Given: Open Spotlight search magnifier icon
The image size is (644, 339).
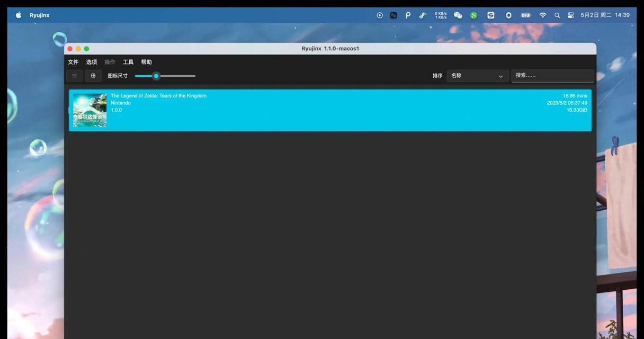Looking at the screenshot, I should pyautogui.click(x=557, y=15).
